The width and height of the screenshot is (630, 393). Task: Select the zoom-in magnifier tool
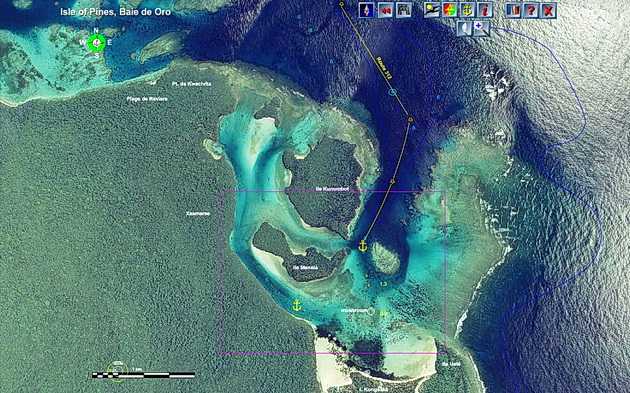coord(481,28)
